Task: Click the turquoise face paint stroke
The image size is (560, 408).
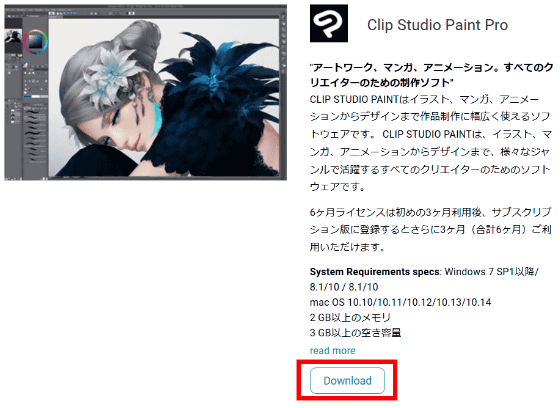Action: [156, 117]
